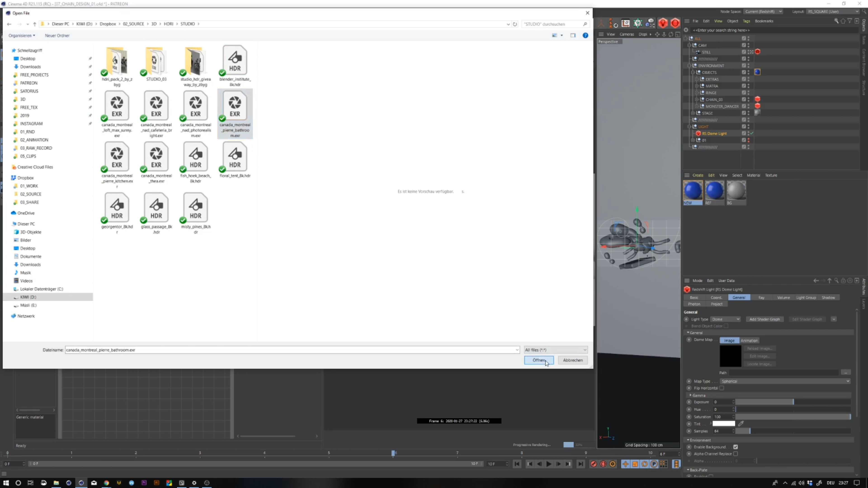
Task: Click the white Tint color swatch
Action: (723, 424)
